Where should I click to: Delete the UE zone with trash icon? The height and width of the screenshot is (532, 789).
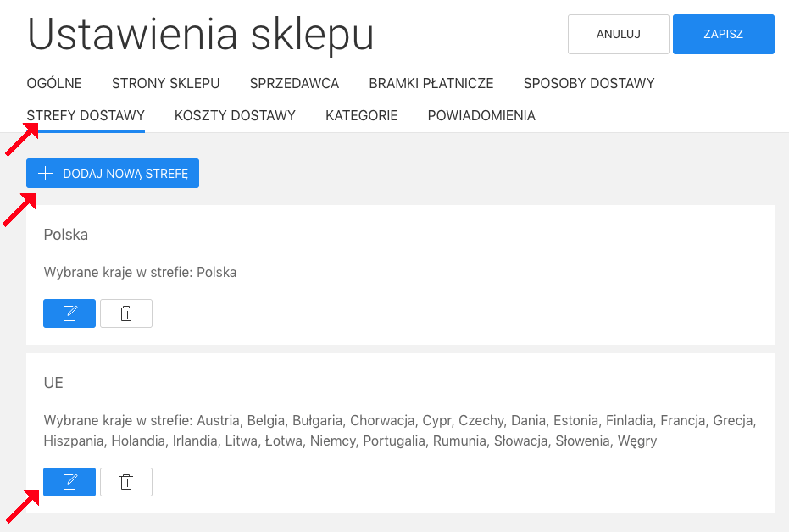126,482
